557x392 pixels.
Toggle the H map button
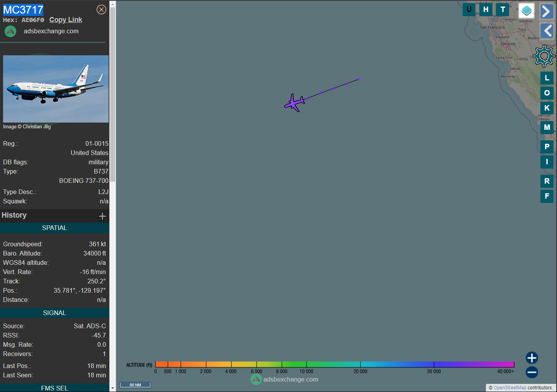coord(486,10)
